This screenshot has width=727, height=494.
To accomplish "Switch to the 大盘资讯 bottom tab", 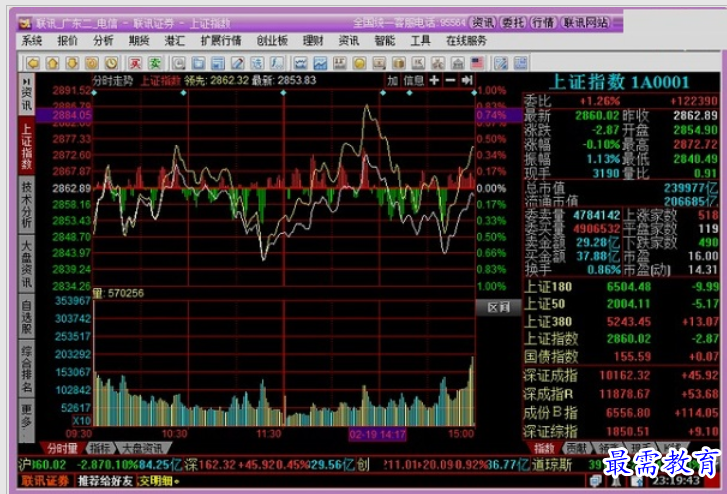I will coord(142,448).
